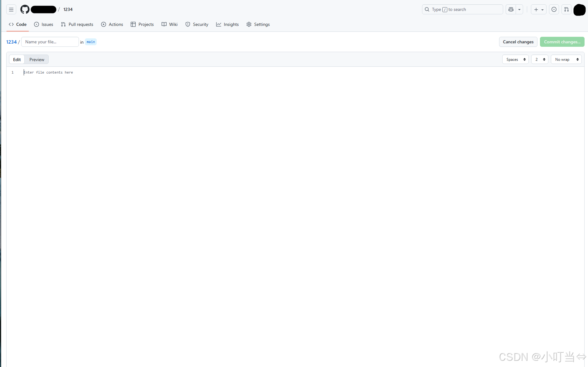Click in the file contents editor line 1

[x=303, y=72]
